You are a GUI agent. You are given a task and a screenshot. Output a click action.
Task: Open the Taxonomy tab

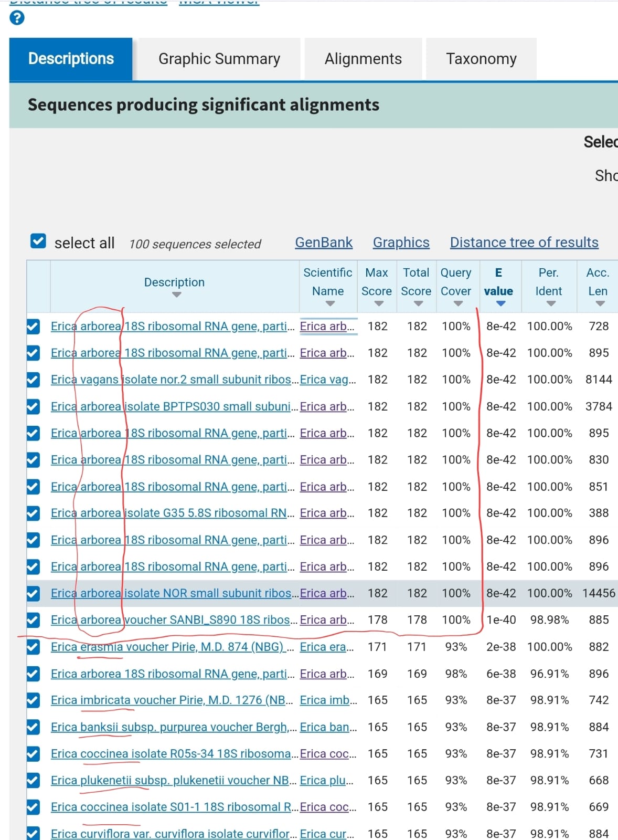pyautogui.click(x=481, y=59)
